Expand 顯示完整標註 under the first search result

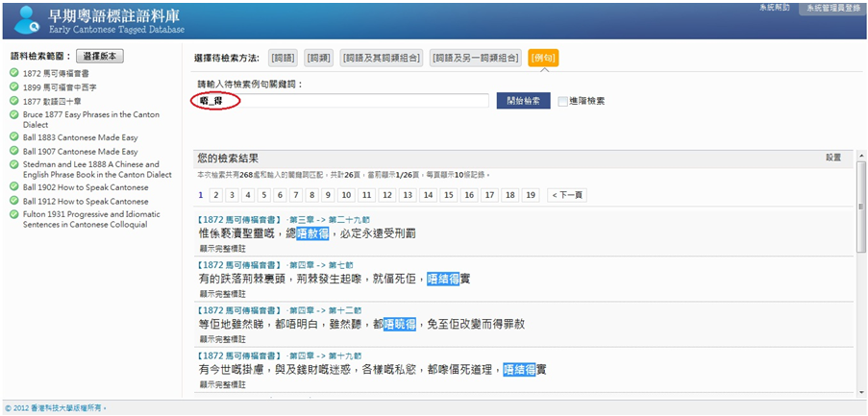[x=221, y=247]
